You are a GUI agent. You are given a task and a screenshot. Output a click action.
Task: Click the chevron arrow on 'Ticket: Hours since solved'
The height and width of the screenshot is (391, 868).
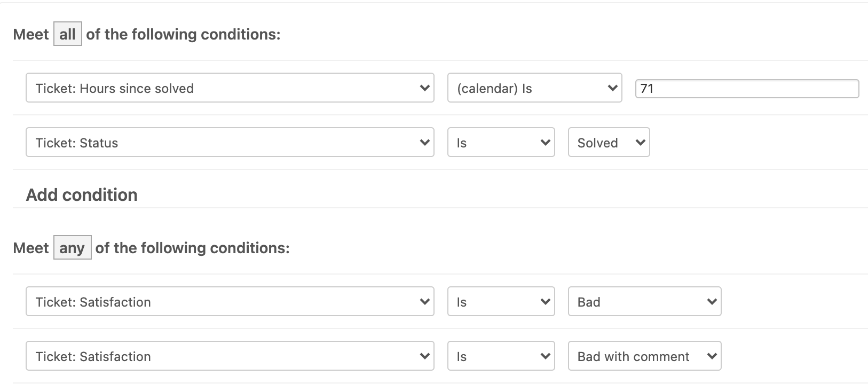click(425, 88)
